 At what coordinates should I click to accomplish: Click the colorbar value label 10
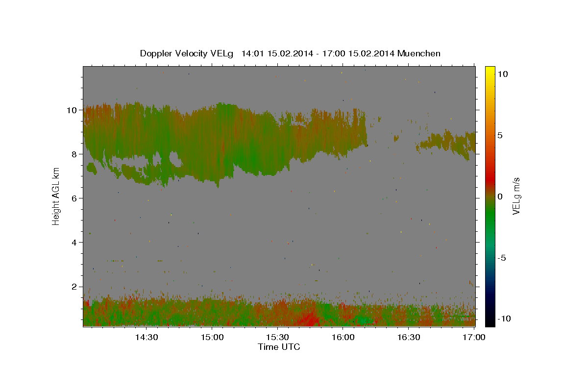click(503, 73)
